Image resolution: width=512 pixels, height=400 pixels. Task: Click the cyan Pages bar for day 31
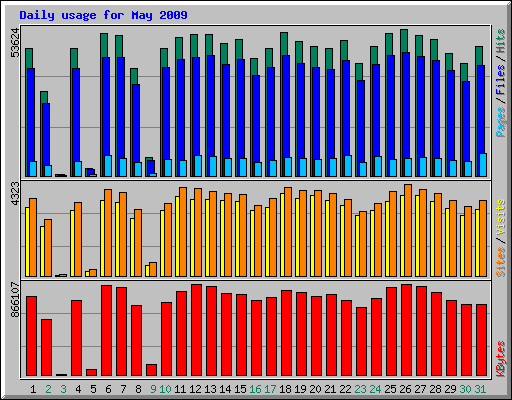tap(483, 165)
